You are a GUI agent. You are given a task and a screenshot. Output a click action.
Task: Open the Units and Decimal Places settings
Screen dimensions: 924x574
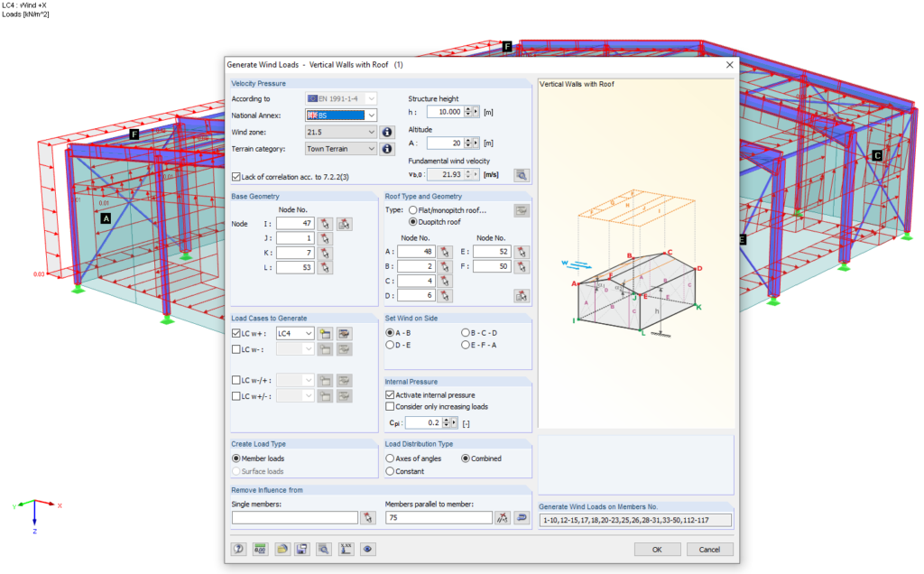260,549
